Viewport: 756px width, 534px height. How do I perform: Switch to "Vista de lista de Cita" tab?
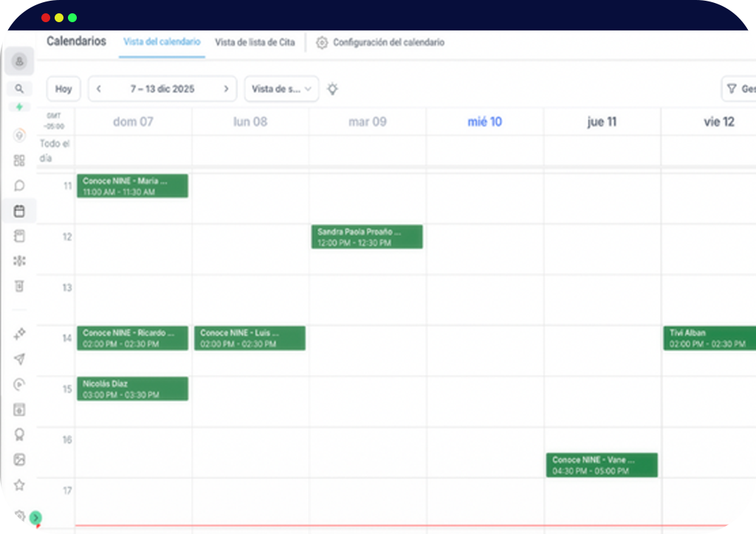click(255, 42)
